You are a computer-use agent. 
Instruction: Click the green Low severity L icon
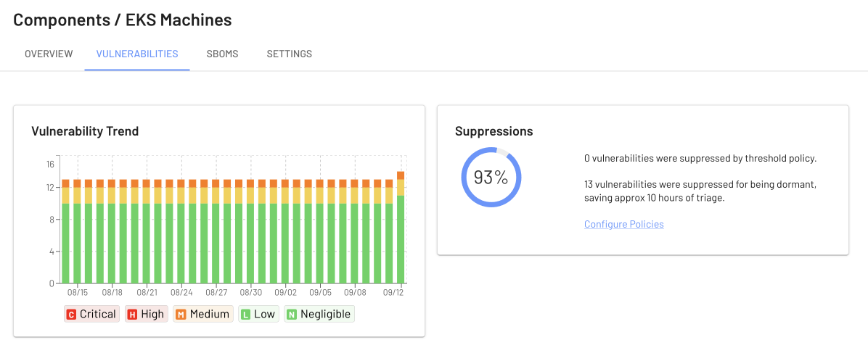(246, 315)
